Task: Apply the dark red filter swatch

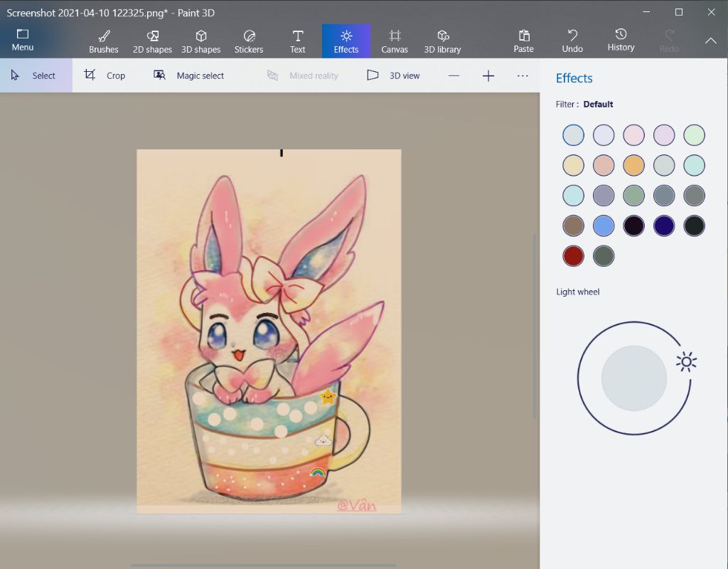Action: pos(574,256)
